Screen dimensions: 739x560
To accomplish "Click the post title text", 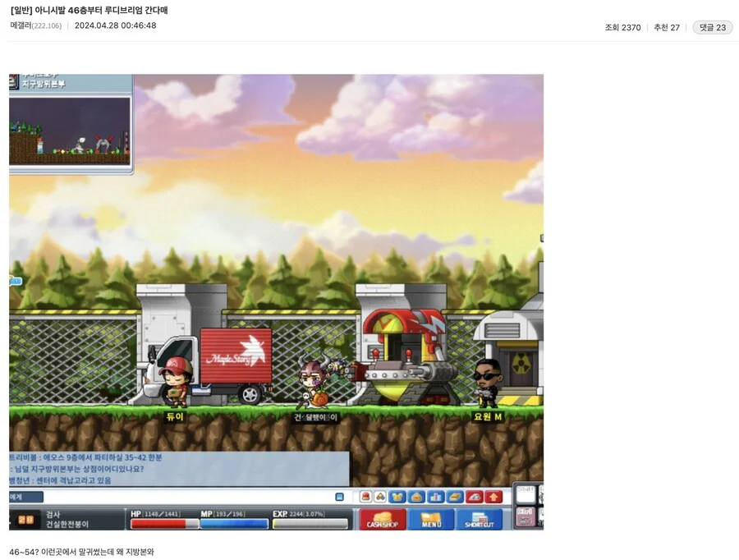I will [89, 10].
